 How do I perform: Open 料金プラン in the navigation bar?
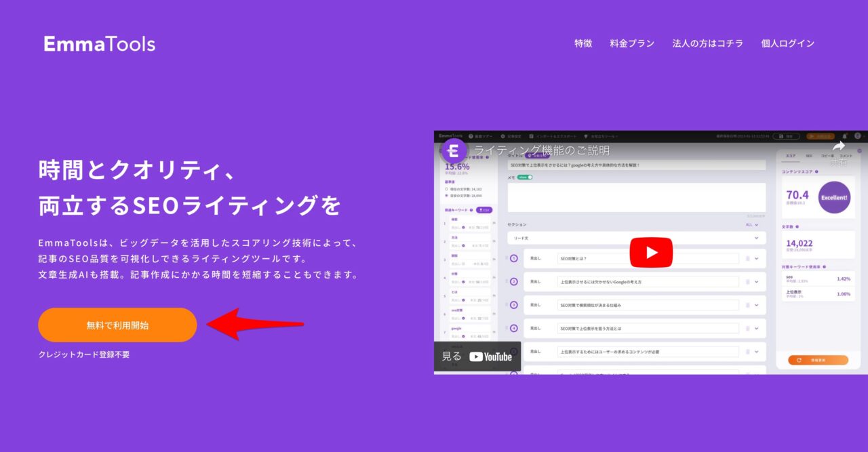pyautogui.click(x=631, y=43)
